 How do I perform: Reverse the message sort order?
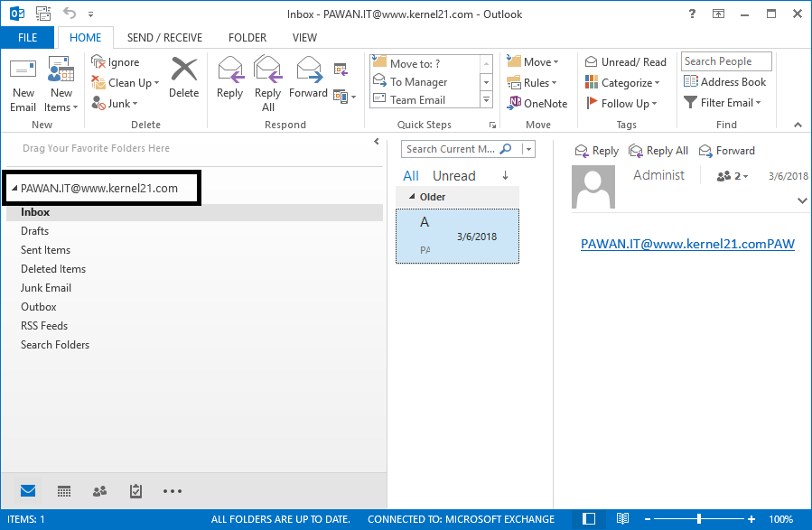(x=506, y=176)
